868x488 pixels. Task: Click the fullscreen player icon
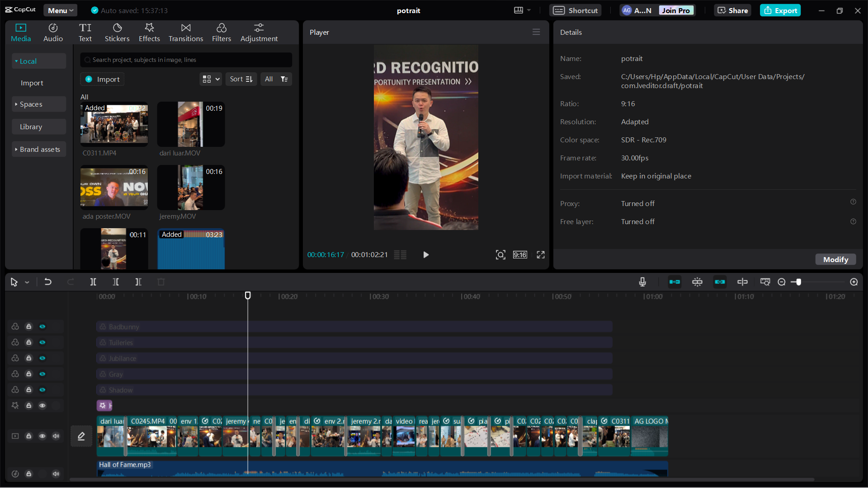point(541,255)
